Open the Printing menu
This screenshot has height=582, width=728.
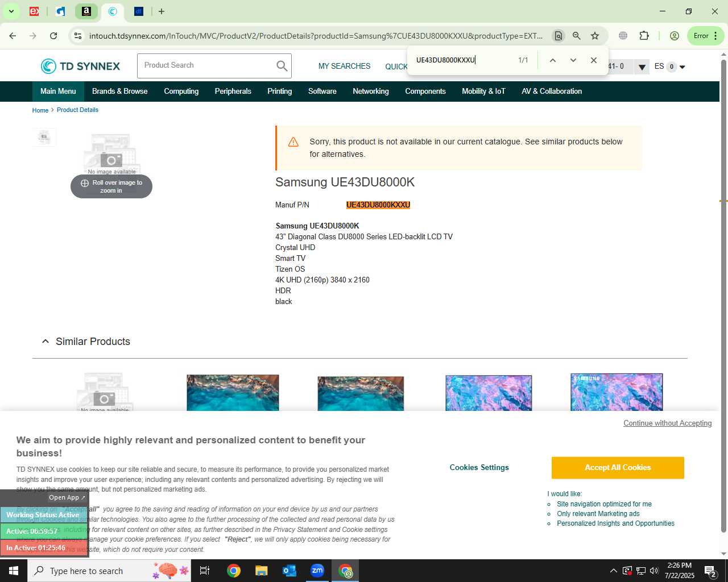pos(280,92)
